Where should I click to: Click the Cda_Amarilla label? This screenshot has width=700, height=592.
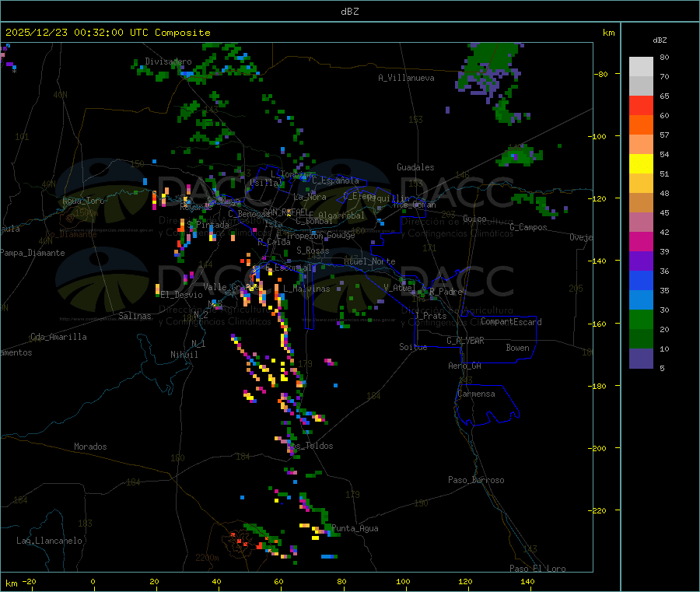click(x=58, y=337)
